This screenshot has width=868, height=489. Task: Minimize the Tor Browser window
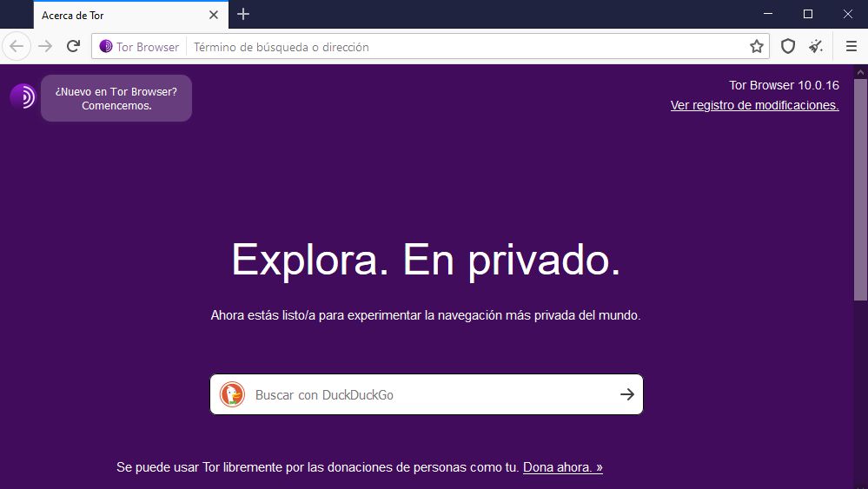click(768, 14)
